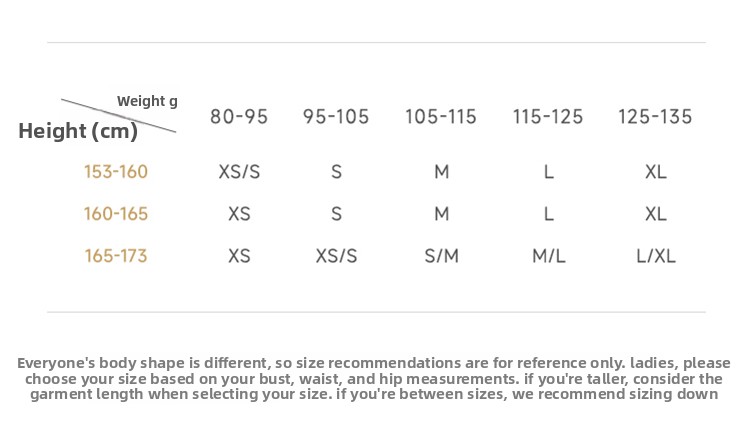The height and width of the screenshot is (426, 750).
Task: Select the 165-173 height row label
Action: click(x=116, y=256)
